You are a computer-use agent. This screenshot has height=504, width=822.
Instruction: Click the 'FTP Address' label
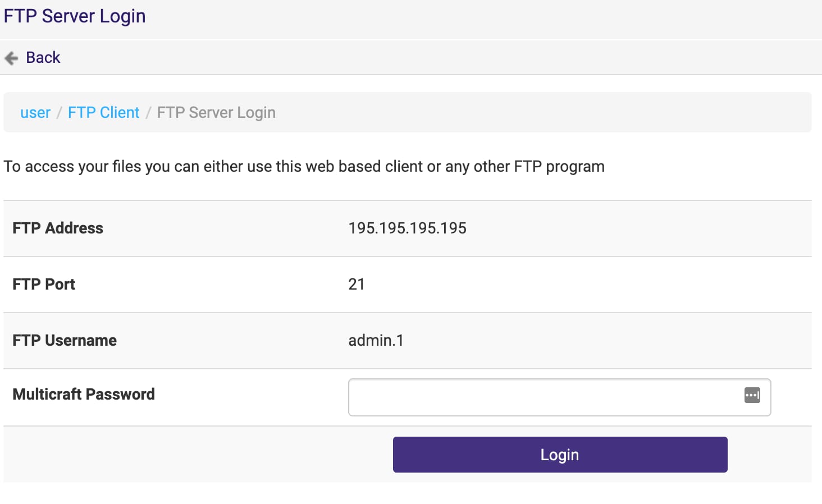(58, 228)
